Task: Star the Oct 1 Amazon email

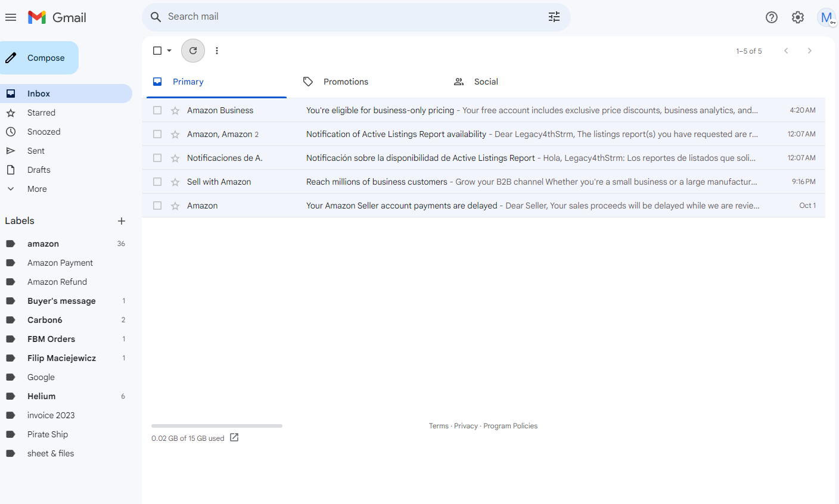Action: click(175, 206)
